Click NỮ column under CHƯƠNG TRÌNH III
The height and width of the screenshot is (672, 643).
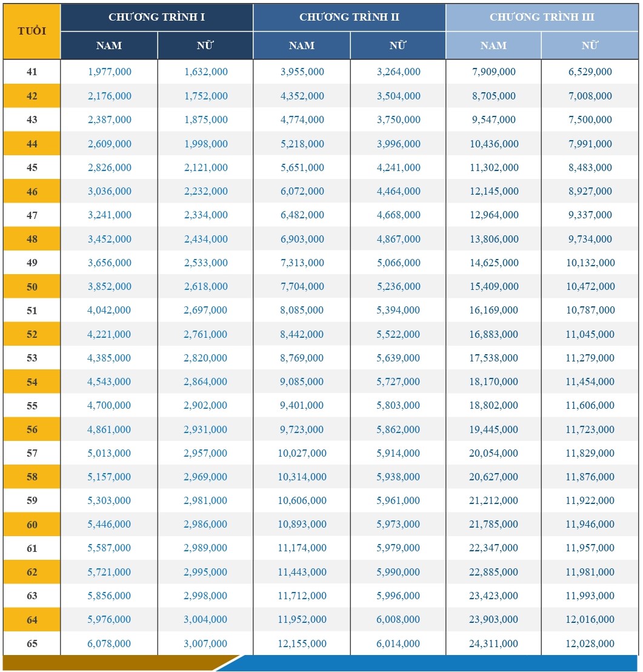[x=590, y=45]
